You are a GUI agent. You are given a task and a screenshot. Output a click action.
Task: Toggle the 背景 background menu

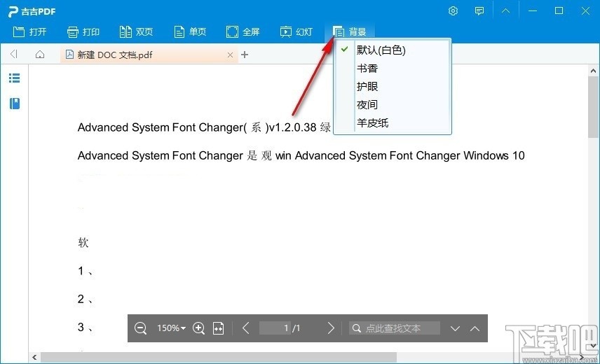(x=349, y=31)
